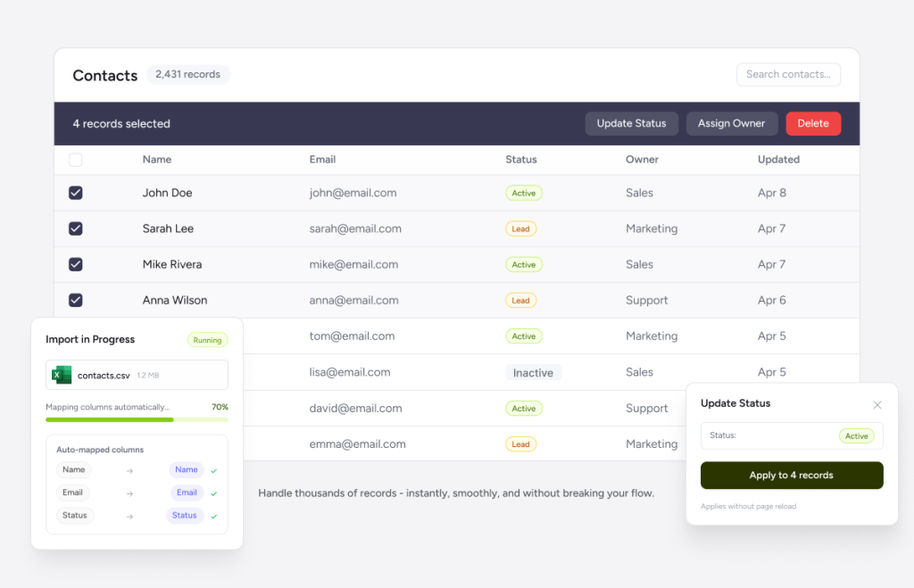Click the 4 records selected label
The height and width of the screenshot is (588, 914).
click(121, 123)
